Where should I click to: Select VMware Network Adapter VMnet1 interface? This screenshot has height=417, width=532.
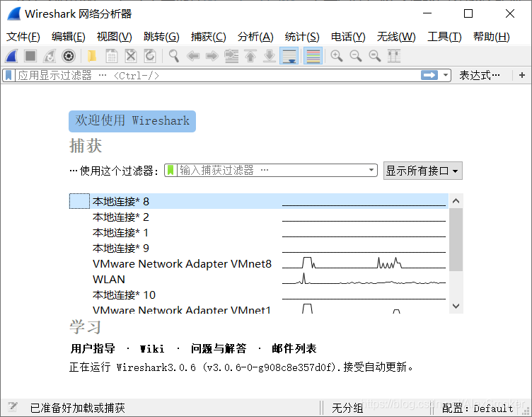point(258,309)
